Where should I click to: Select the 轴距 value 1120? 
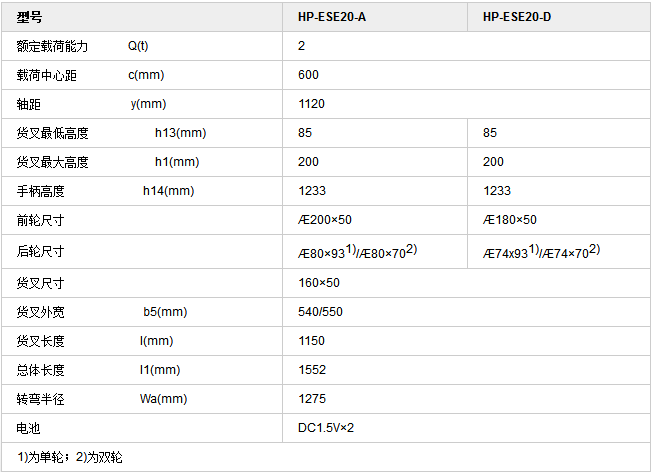pyautogui.click(x=312, y=104)
